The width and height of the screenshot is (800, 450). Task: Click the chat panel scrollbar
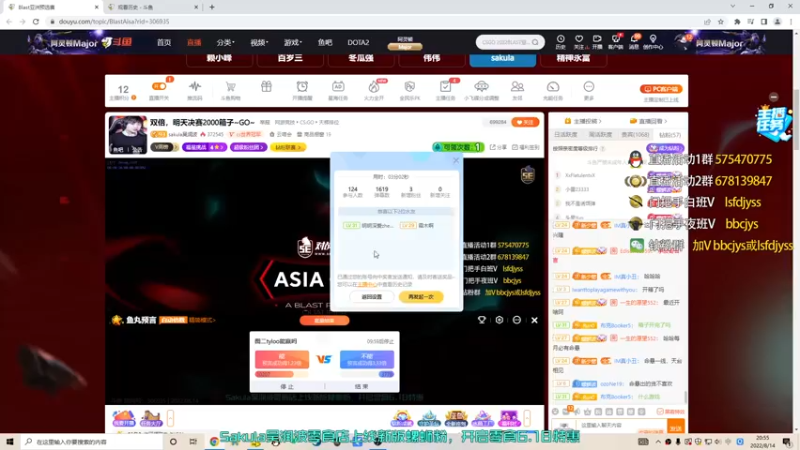(x=685, y=396)
